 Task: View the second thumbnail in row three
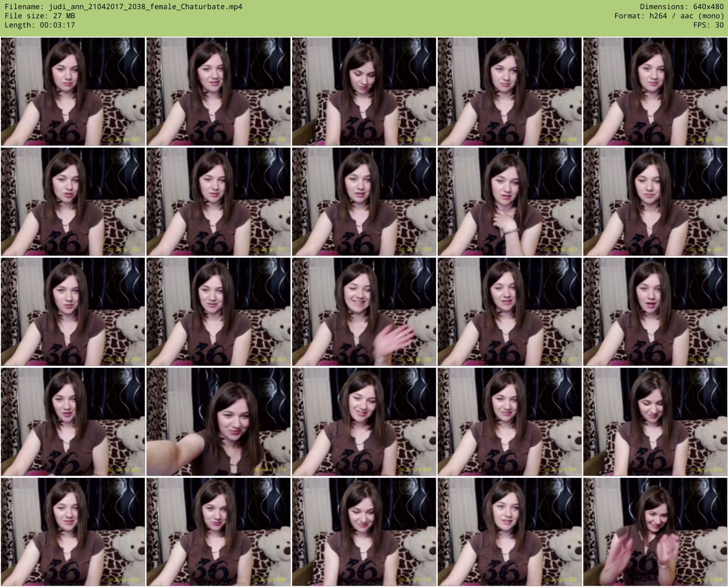tap(218, 312)
